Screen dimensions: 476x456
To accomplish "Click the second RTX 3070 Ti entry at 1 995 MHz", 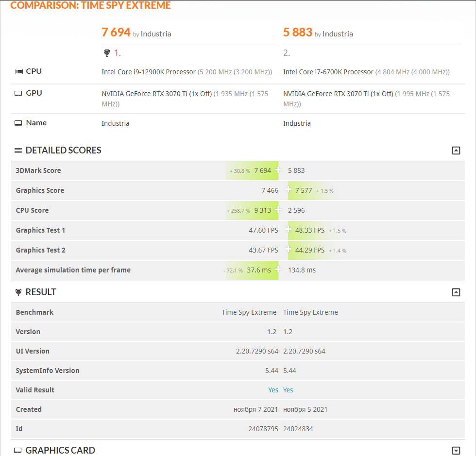I will click(x=366, y=99).
